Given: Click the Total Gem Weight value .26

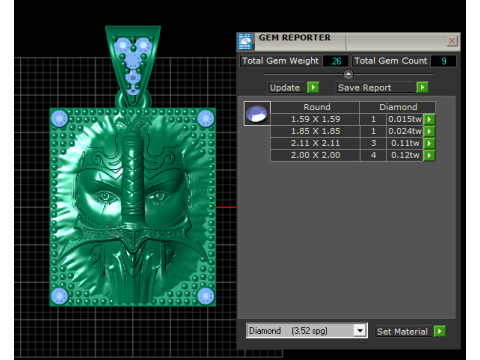Looking at the screenshot, I should pos(336,61).
